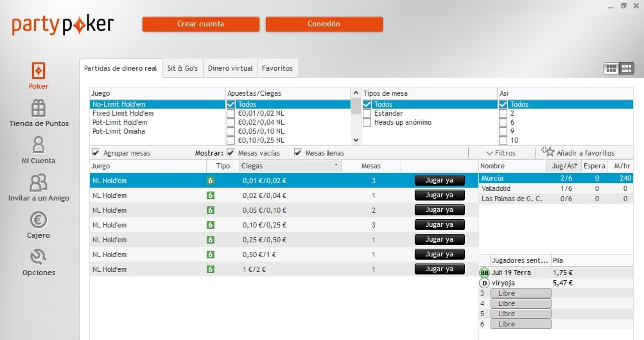Select the Las Palmas de G. C. table
Screen dimensions: 644x340
pyautogui.click(x=555, y=199)
